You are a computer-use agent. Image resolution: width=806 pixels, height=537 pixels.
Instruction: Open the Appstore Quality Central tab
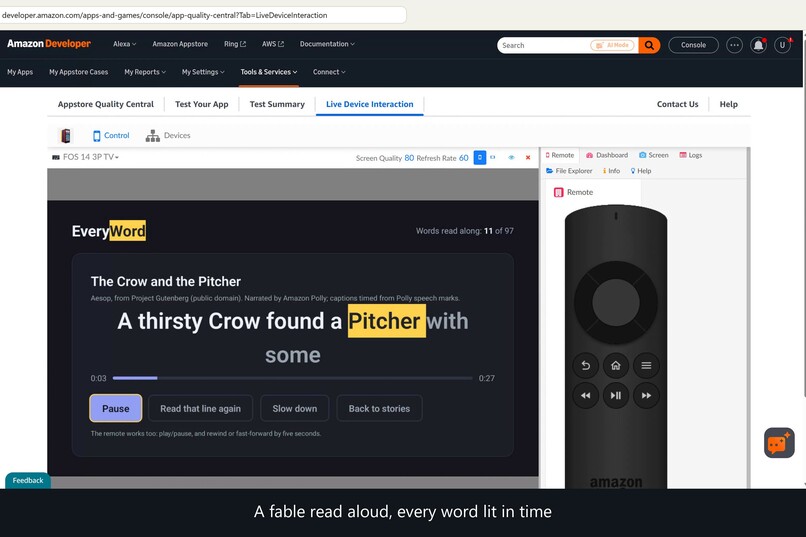106,104
